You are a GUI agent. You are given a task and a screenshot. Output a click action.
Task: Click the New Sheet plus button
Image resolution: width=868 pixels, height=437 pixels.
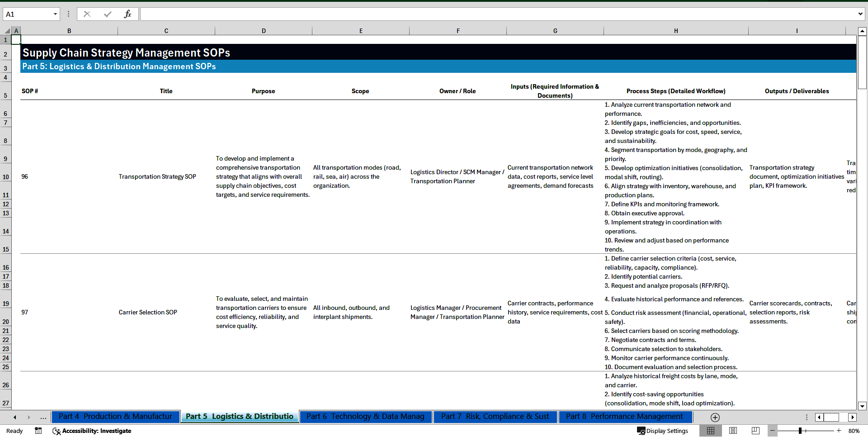coord(714,417)
